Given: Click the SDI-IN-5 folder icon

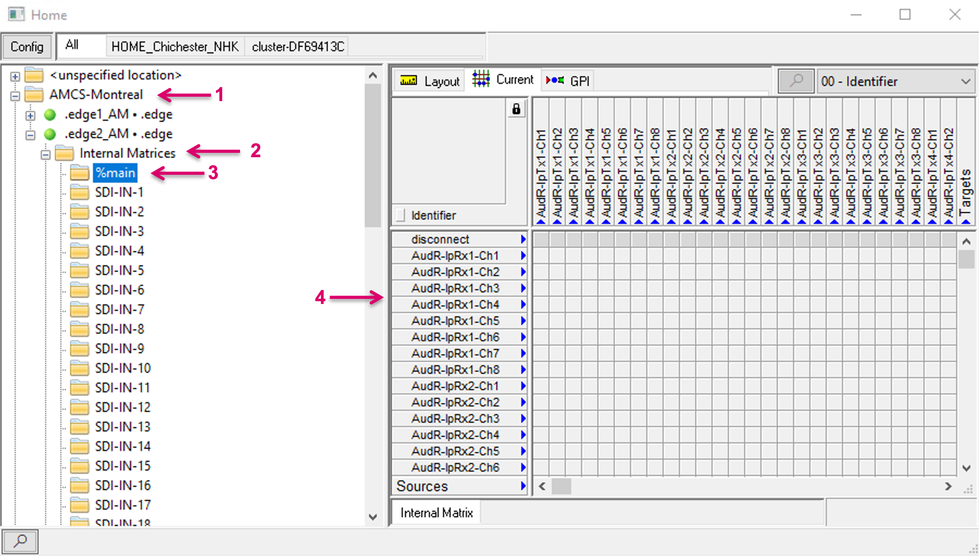Looking at the screenshot, I should point(80,271).
